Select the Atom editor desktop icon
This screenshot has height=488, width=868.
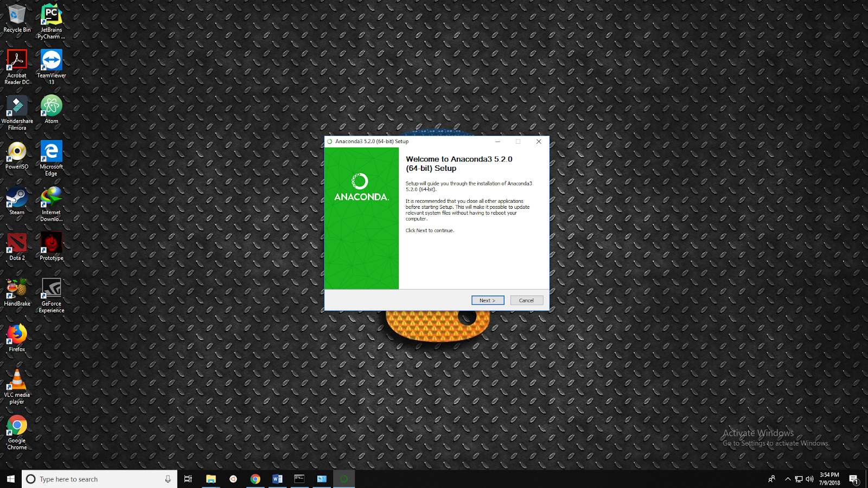[x=52, y=110]
